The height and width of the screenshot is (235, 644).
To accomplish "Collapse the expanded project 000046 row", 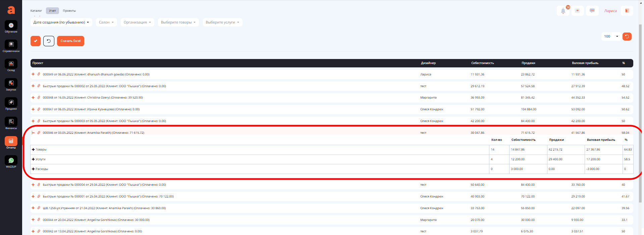I will (x=33, y=133).
